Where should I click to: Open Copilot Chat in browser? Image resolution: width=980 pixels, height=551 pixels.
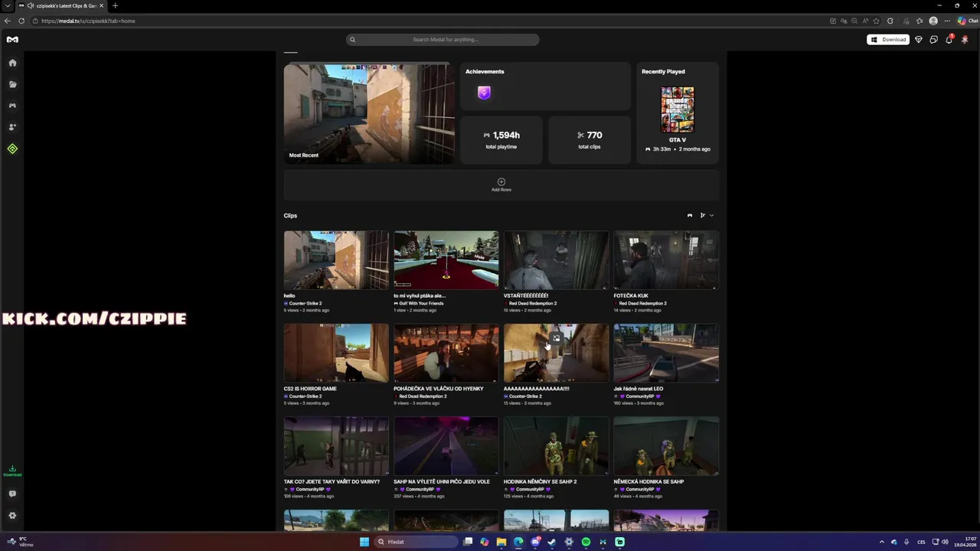pyautogui.click(x=967, y=21)
